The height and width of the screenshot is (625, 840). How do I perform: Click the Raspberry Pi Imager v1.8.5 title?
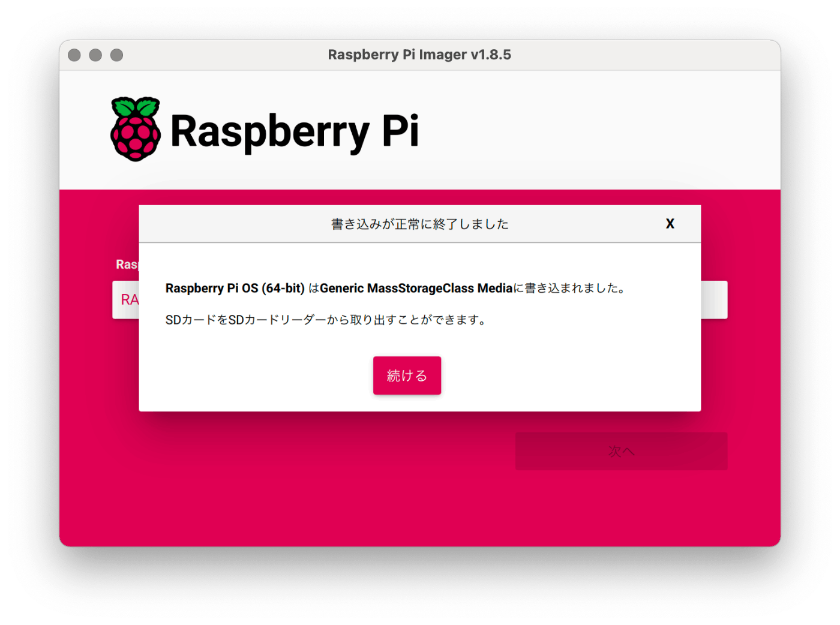pos(419,55)
